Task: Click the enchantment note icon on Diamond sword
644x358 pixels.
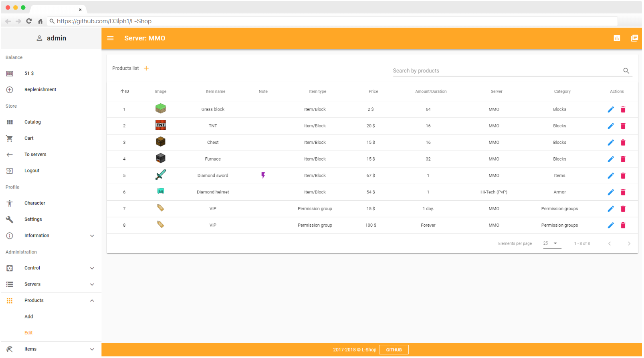Action: (263, 175)
